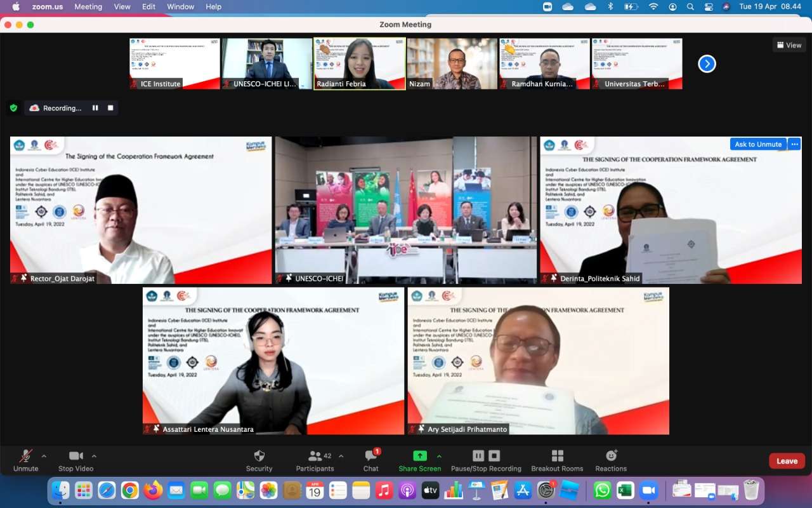The image size is (812, 508).
Task: Open Calendar from the Dock
Action: click(x=315, y=490)
